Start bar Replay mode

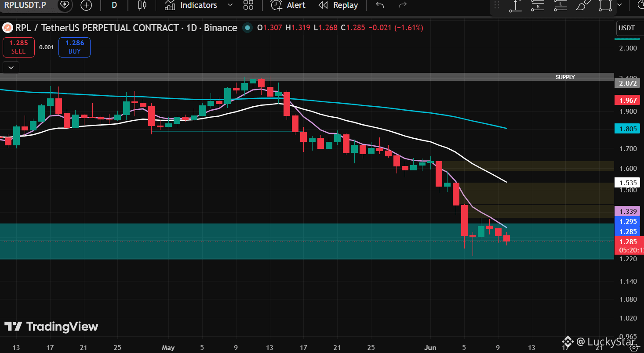click(338, 5)
